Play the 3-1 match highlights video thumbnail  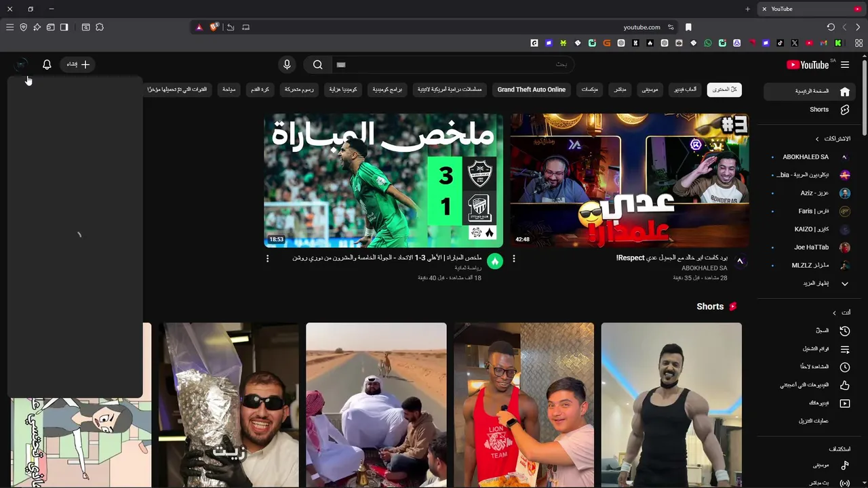point(383,180)
